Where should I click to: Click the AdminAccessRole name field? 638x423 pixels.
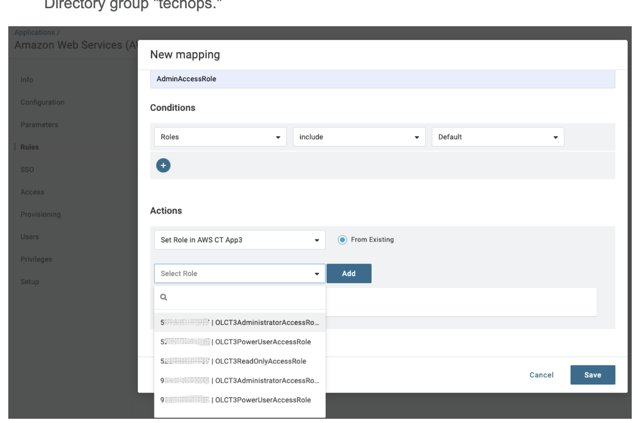coord(382,79)
